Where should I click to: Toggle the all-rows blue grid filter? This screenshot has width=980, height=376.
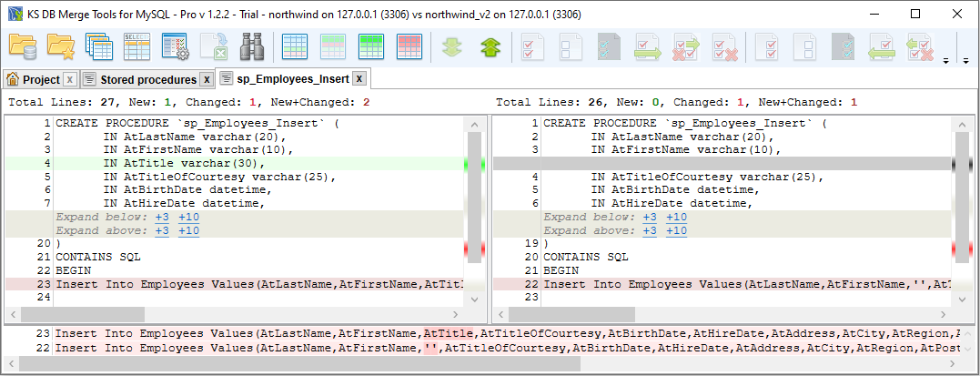coord(295,47)
